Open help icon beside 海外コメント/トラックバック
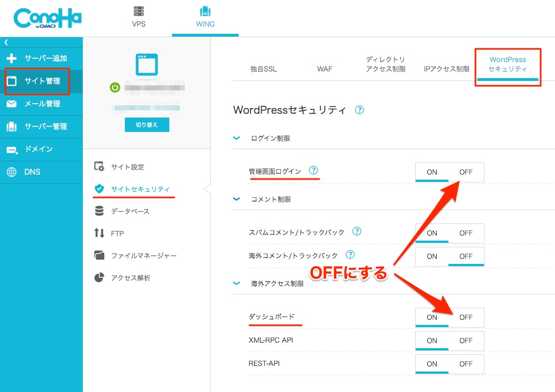 (x=350, y=254)
